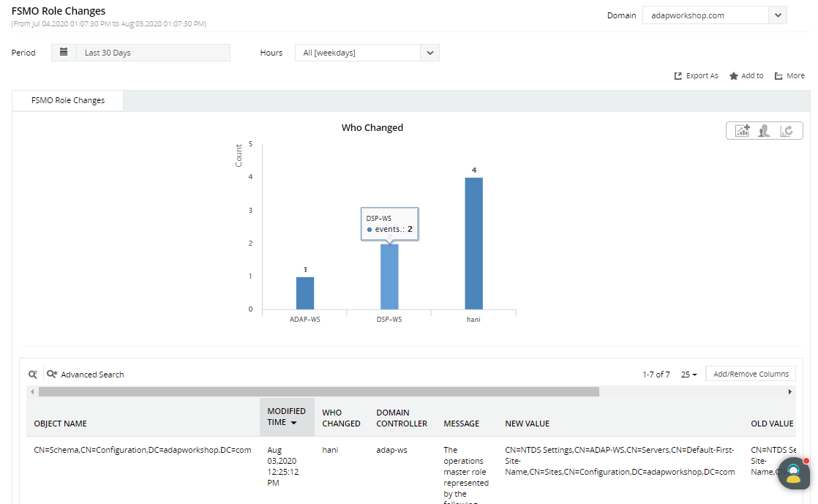
Task: Click the quick search magnifier icon
Action: tap(33, 374)
